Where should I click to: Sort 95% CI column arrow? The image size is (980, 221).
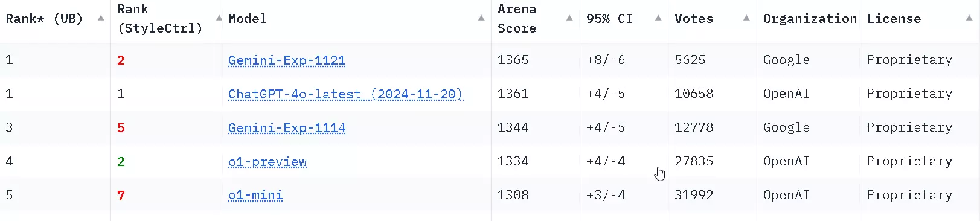[658, 18]
